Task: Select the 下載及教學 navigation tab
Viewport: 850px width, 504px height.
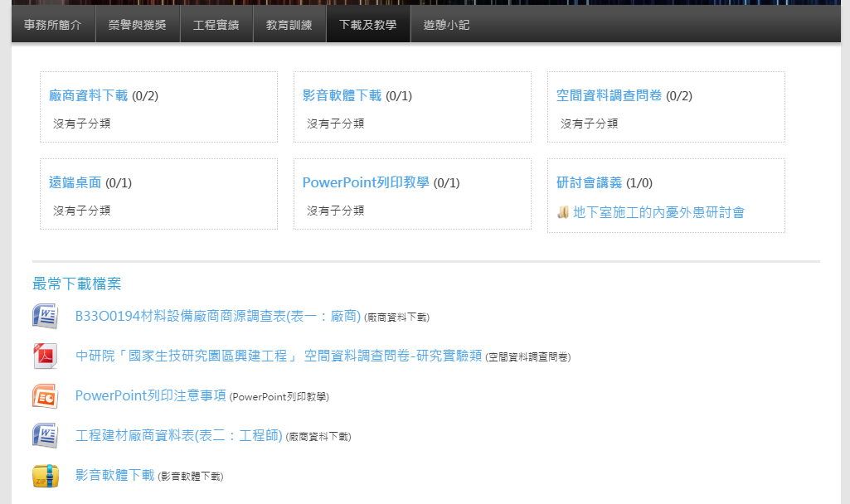Action: (x=368, y=25)
